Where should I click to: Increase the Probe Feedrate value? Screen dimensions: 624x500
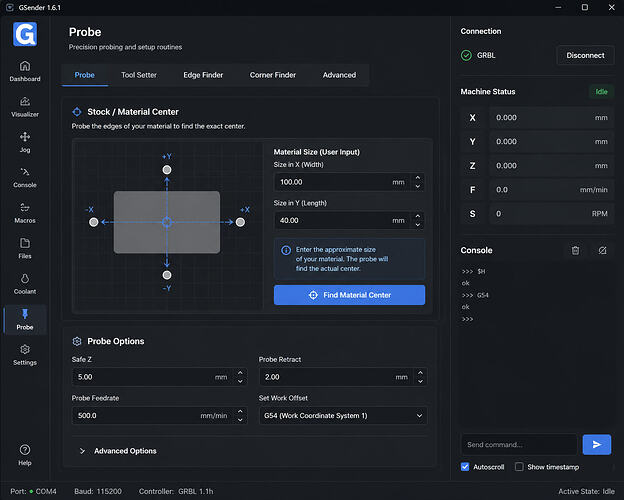click(240, 411)
